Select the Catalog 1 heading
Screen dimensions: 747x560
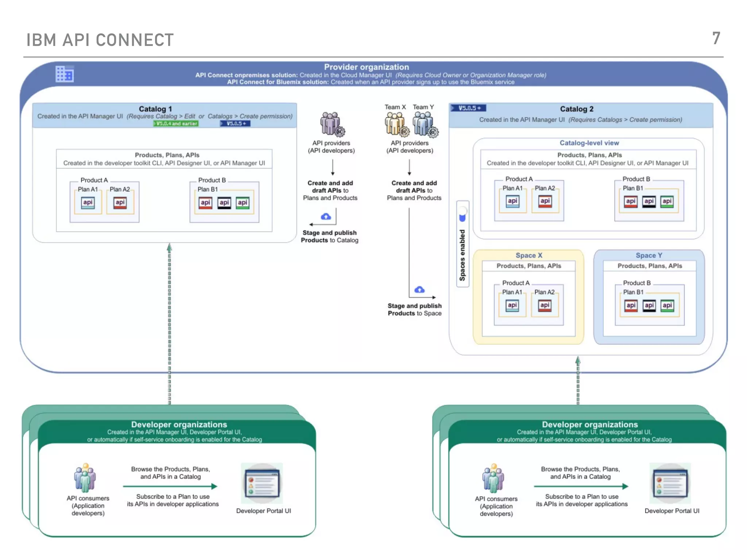[x=155, y=109]
